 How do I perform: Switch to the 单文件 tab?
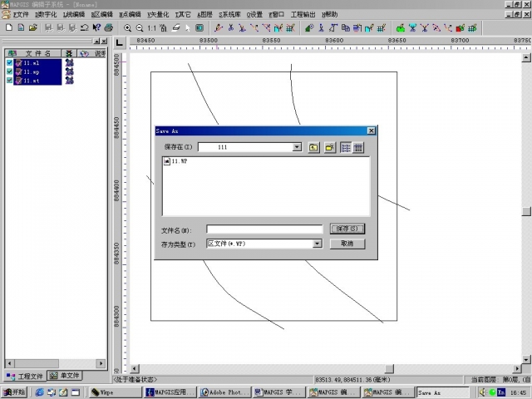tap(64, 376)
